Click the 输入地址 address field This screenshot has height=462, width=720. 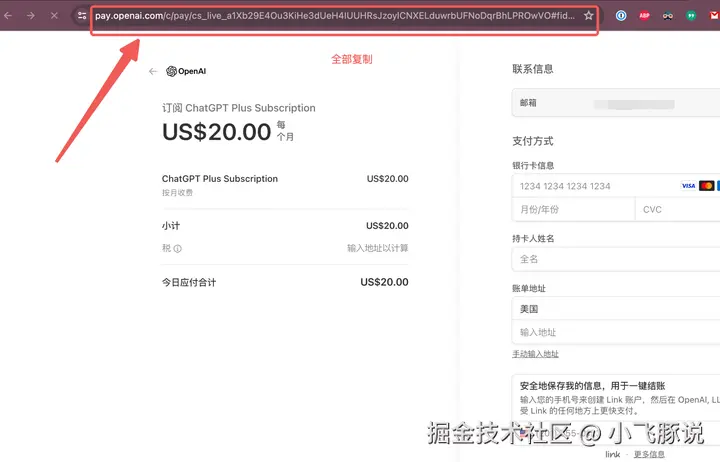click(616, 332)
